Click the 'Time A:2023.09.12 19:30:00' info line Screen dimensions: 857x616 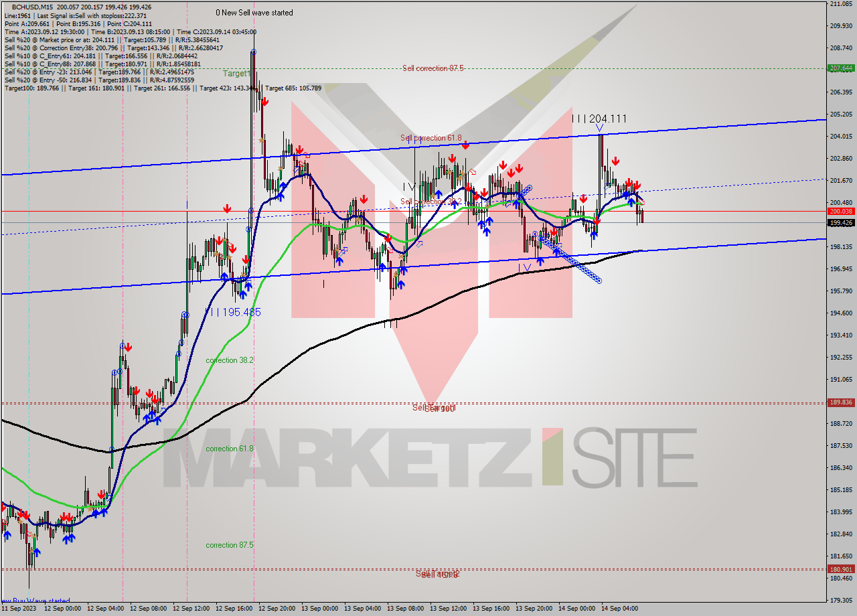tap(130, 31)
